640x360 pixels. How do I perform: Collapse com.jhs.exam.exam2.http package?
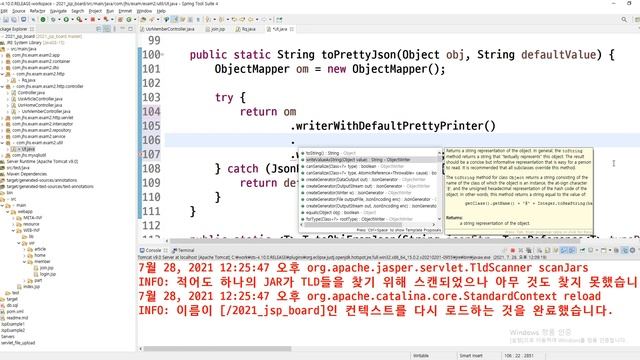[x=2, y=74]
